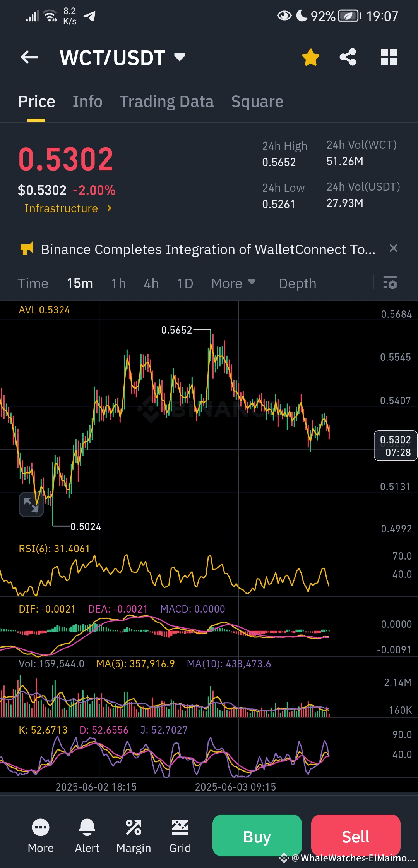418x868 pixels.
Task: Show the Depth chart
Action: point(298,284)
